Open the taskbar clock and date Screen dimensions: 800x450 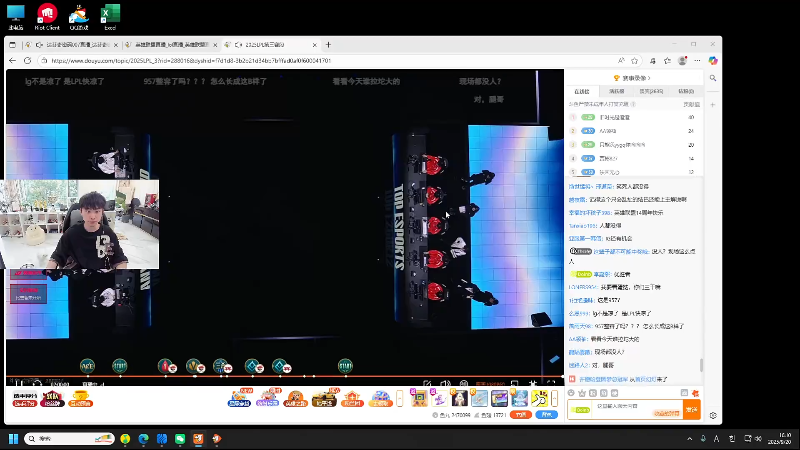(779, 439)
